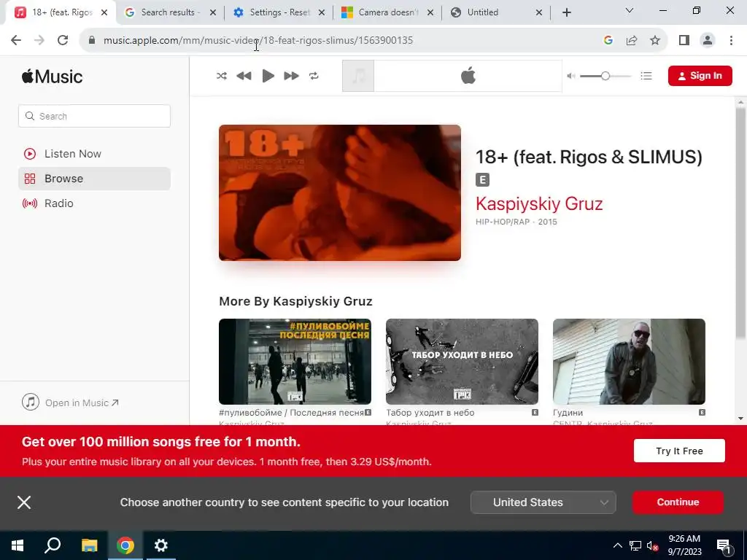
Task: Go back in browser history
Action: pos(16,41)
